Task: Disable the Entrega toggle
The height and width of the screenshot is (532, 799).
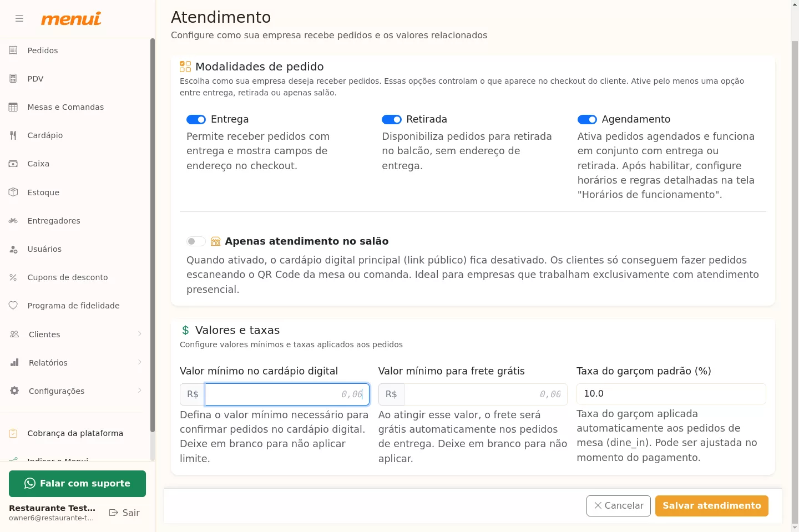Action: point(196,119)
